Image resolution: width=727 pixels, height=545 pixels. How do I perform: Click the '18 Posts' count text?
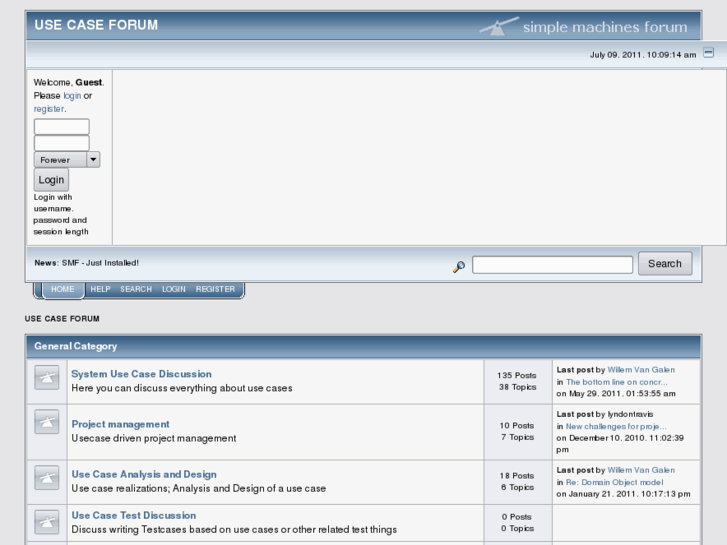tap(517, 475)
